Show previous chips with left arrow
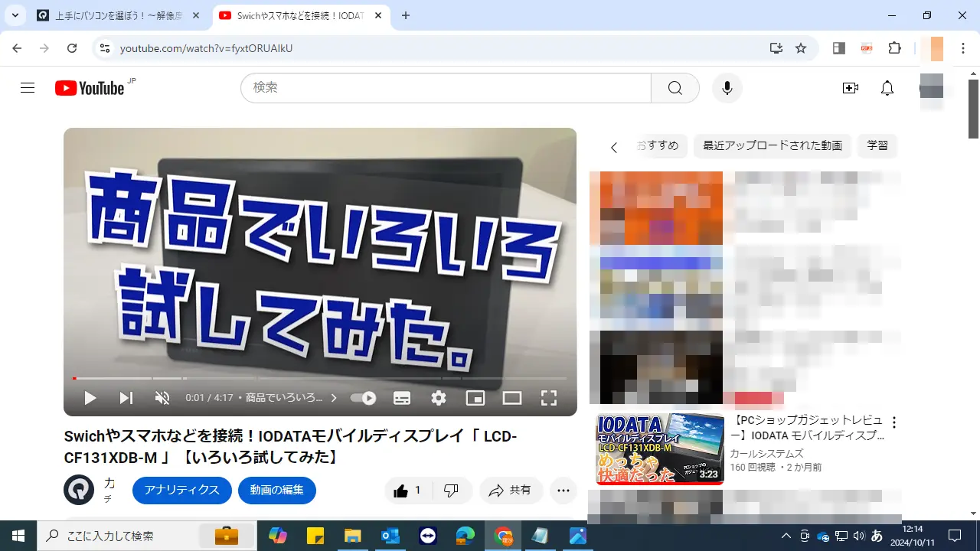 [x=613, y=147]
